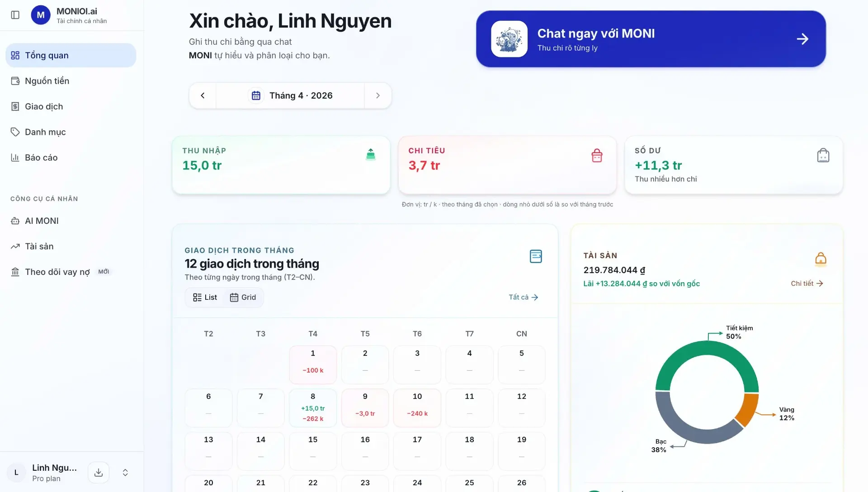Click the Pro plan label
The image size is (868, 492).
(46, 478)
